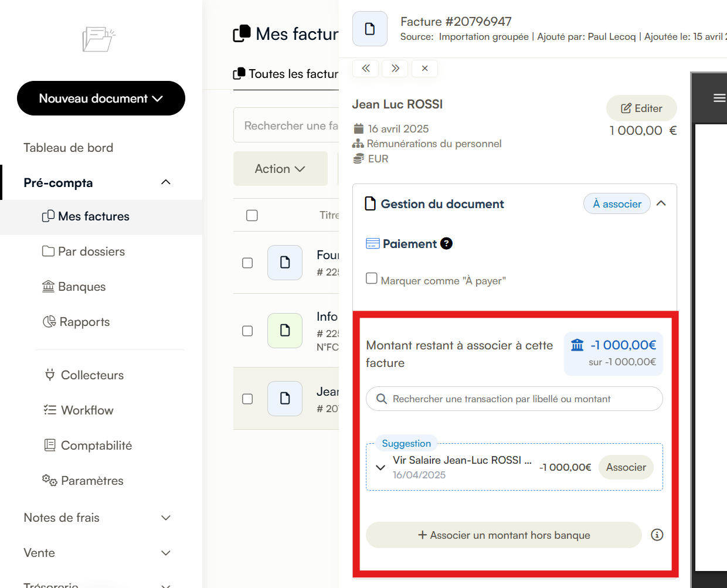The width and height of the screenshot is (727, 588).
Task: Collapse the Gestion du document section
Action: [661, 203]
